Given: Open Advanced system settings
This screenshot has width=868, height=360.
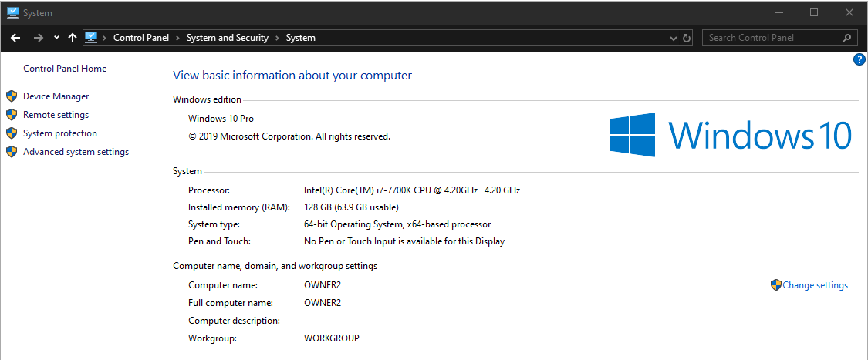Looking at the screenshot, I should pyautogui.click(x=76, y=152).
